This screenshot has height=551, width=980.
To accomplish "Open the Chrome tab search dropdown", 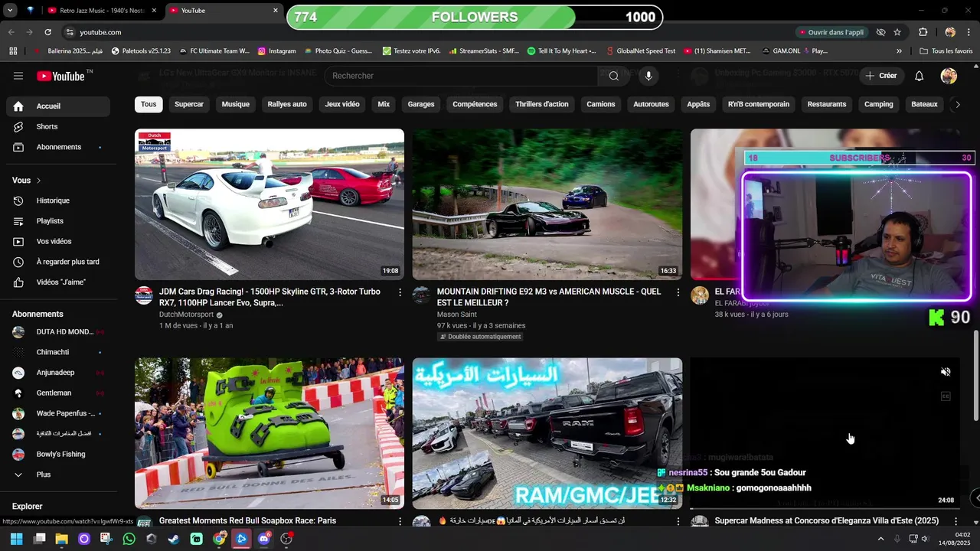I will coord(10,11).
